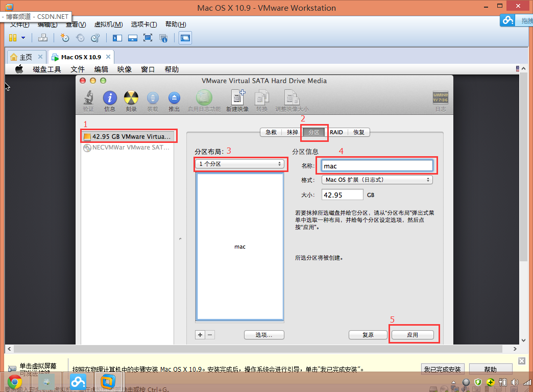Close the VMware install hint bar

pos(522,361)
